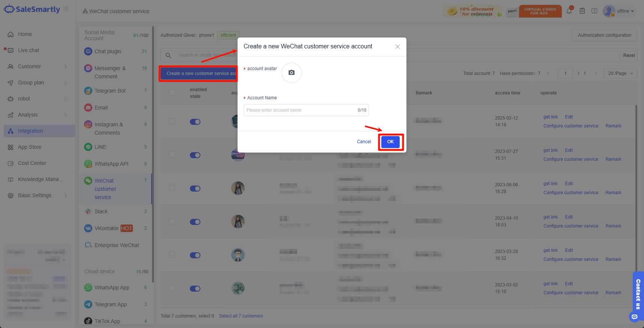The height and width of the screenshot is (328, 644).
Task: Select the Chat plugin channel icon
Action: (x=88, y=51)
